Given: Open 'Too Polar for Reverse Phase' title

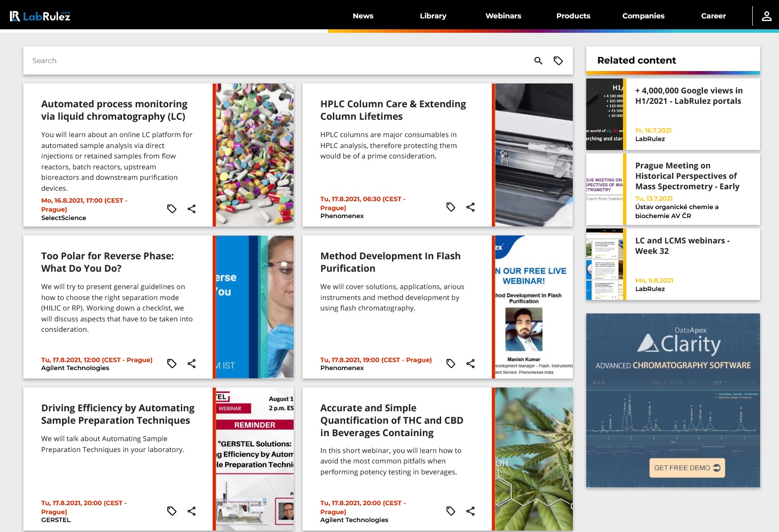Looking at the screenshot, I should [x=107, y=262].
